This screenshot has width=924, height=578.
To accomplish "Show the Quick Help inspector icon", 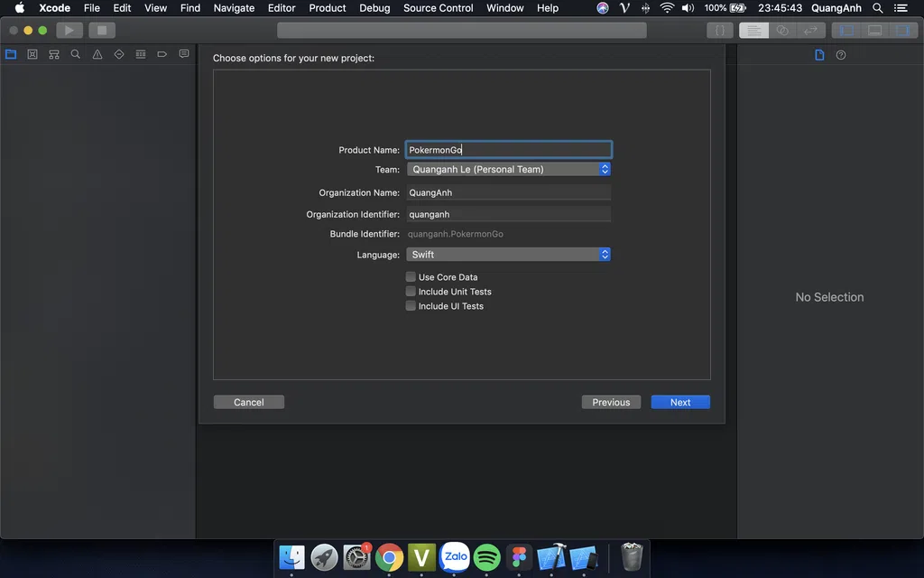I will tap(841, 55).
